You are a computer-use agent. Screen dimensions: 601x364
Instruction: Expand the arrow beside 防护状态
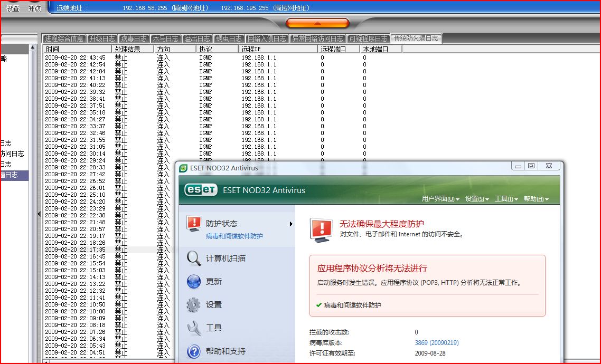click(x=292, y=224)
